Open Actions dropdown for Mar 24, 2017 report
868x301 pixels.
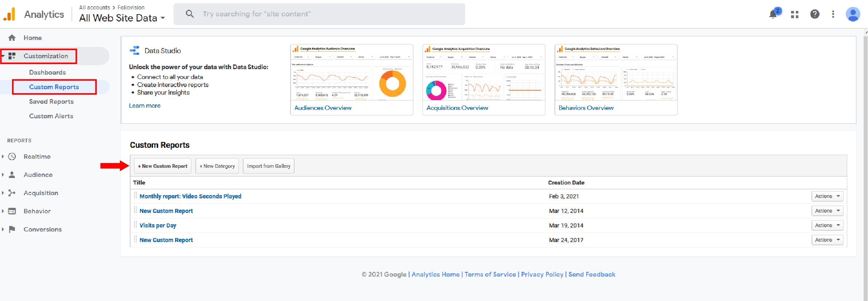pyautogui.click(x=828, y=240)
